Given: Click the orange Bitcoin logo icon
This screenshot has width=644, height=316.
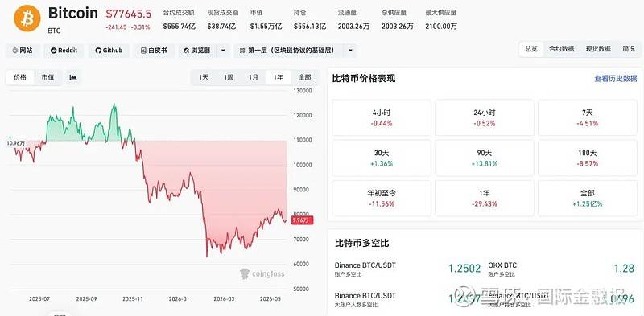Looking at the screenshot, I should [x=27, y=18].
